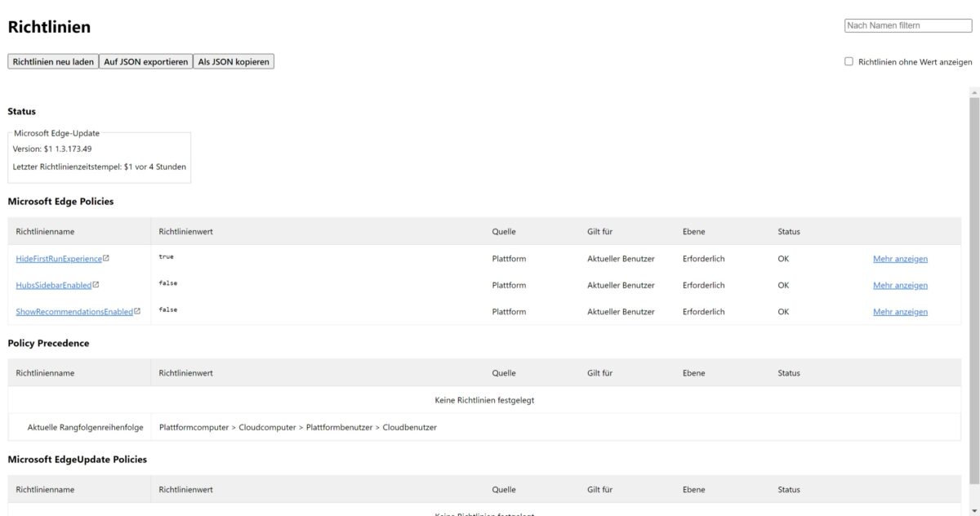Click the 'Letzter Richtlinienzeitstempel' line
The image size is (980, 516).
pyautogui.click(x=100, y=167)
